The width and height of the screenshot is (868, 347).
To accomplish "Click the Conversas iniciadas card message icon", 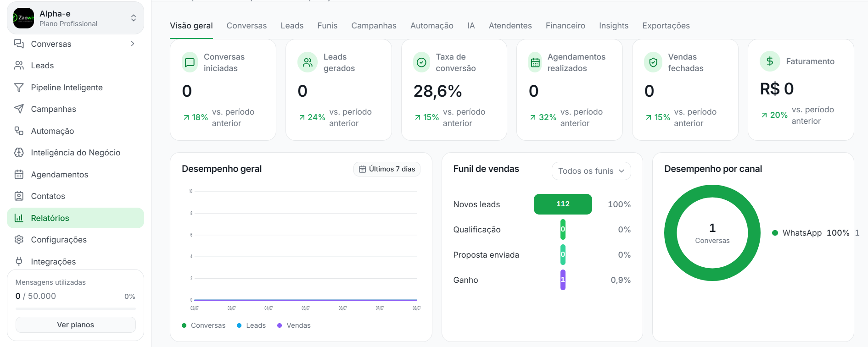I will point(190,63).
